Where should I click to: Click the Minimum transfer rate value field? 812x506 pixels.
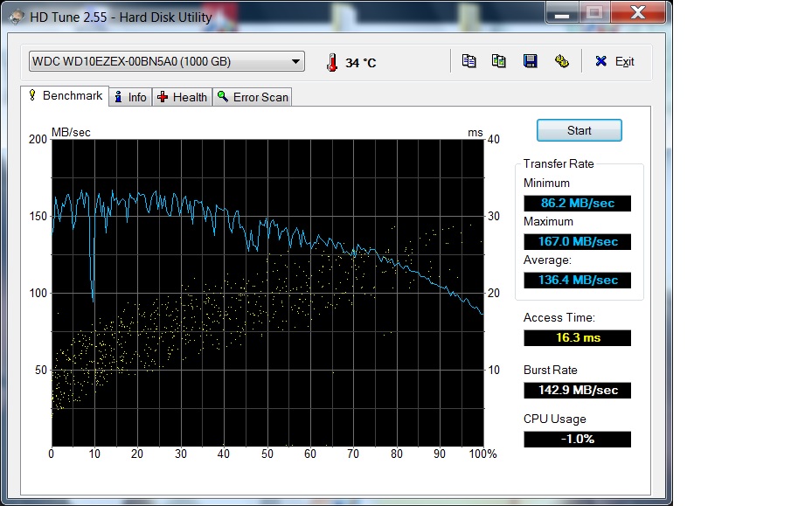[577, 203]
